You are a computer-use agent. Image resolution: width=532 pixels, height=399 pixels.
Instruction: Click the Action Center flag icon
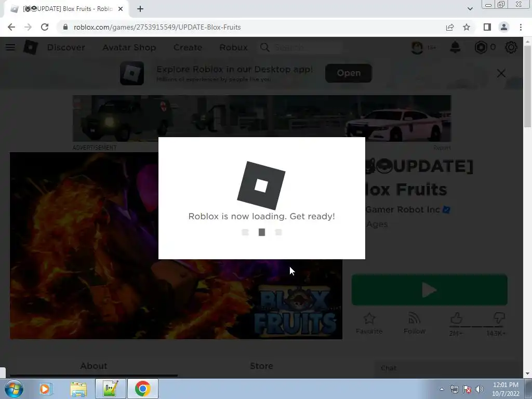467,389
